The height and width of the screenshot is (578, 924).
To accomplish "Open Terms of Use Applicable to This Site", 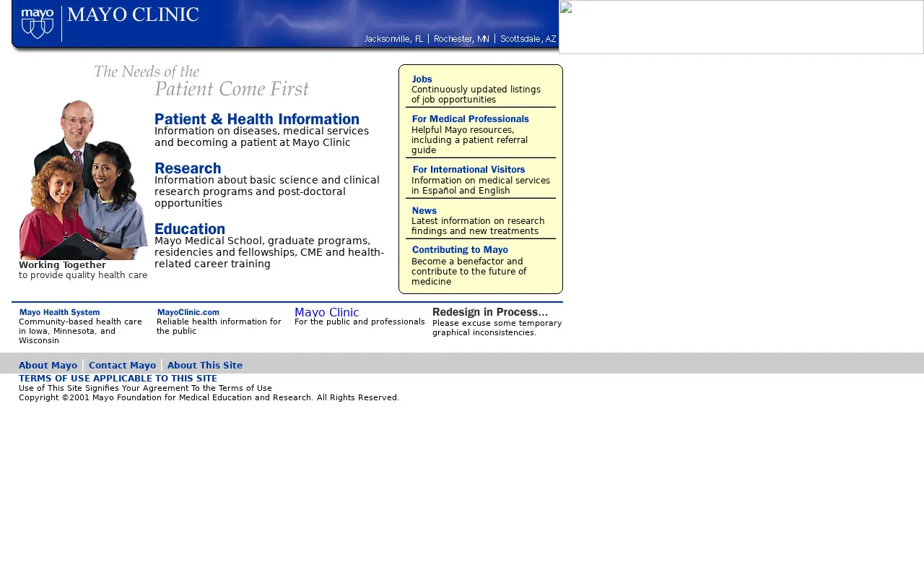I will pyautogui.click(x=118, y=379).
